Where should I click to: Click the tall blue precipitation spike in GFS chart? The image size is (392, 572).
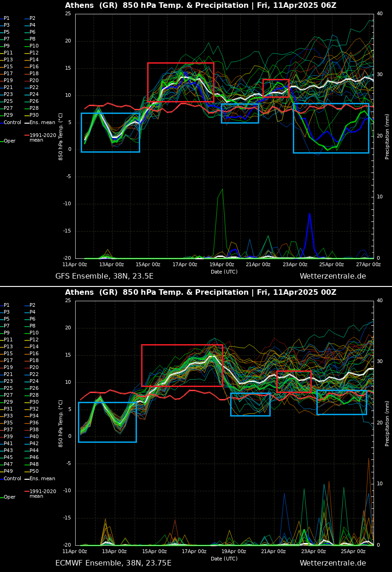(309, 214)
